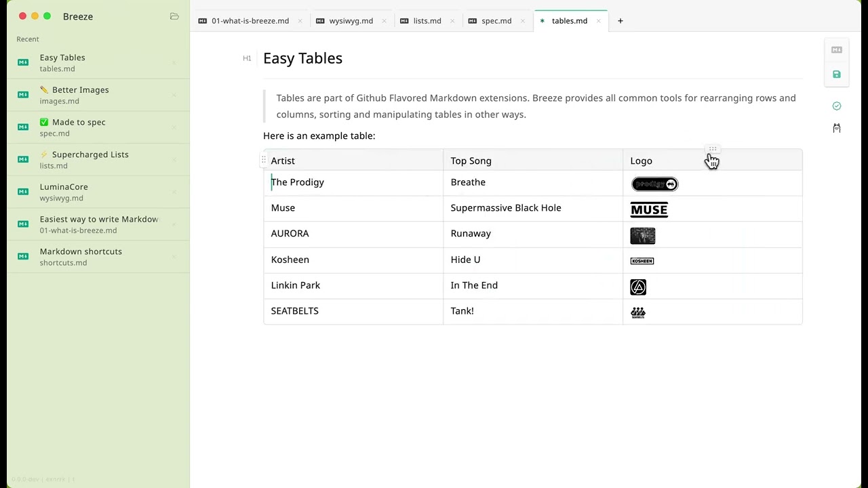Close the spec.md tab
Image resolution: width=868 pixels, height=488 pixels.
(x=523, y=21)
